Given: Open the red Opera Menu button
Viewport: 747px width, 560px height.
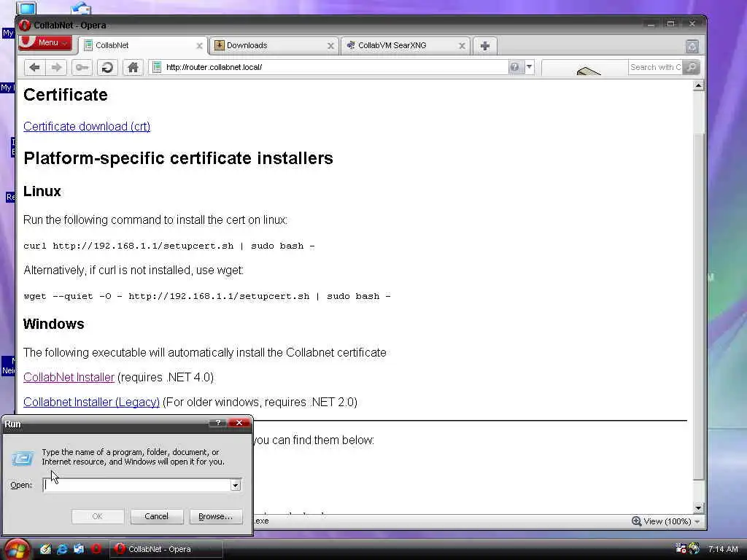Looking at the screenshot, I should 45,43.
